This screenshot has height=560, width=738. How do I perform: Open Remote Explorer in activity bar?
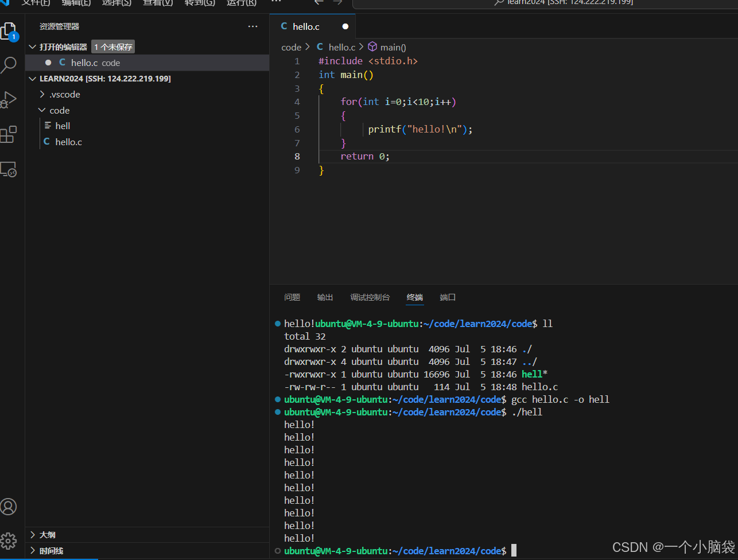tap(9, 170)
